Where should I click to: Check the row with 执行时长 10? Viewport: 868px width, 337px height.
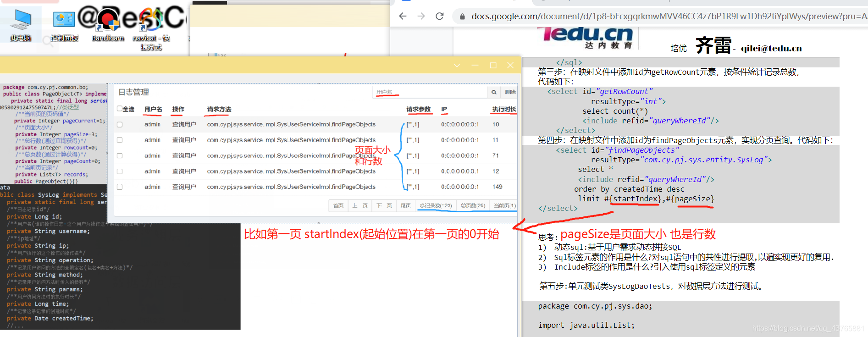(x=120, y=125)
